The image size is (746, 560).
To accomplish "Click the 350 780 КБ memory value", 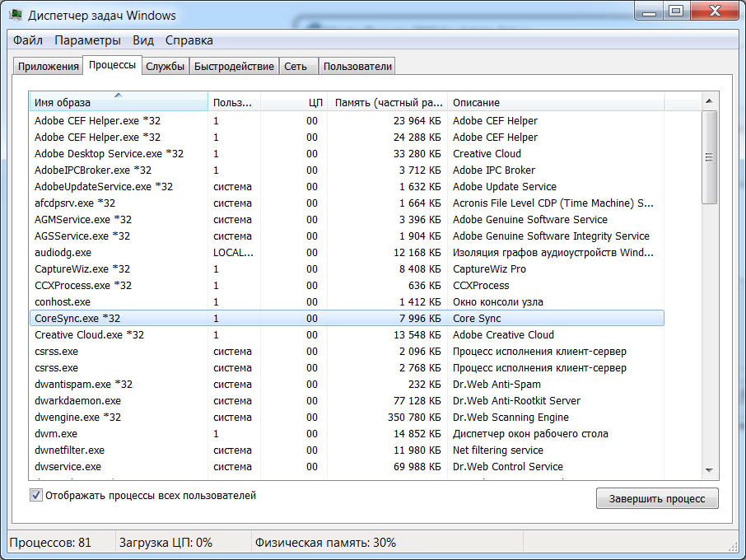I will click(x=414, y=418).
